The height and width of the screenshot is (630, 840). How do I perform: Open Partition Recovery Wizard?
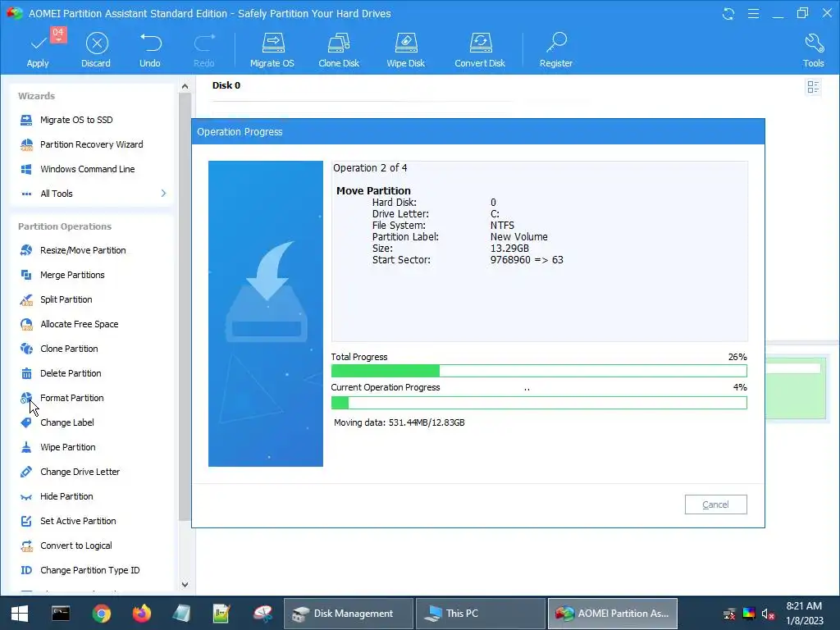[x=91, y=144]
